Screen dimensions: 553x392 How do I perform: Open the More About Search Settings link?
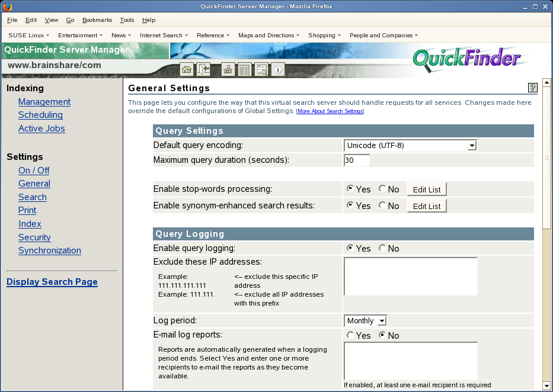330,111
